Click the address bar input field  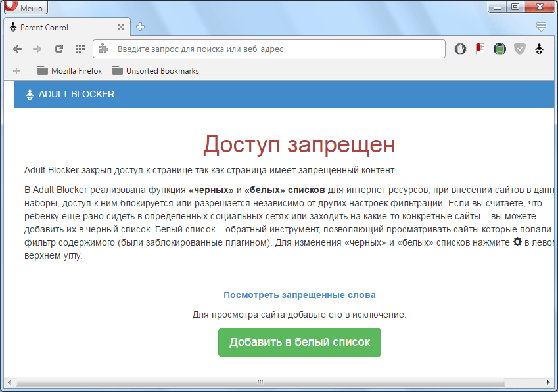coord(276,49)
